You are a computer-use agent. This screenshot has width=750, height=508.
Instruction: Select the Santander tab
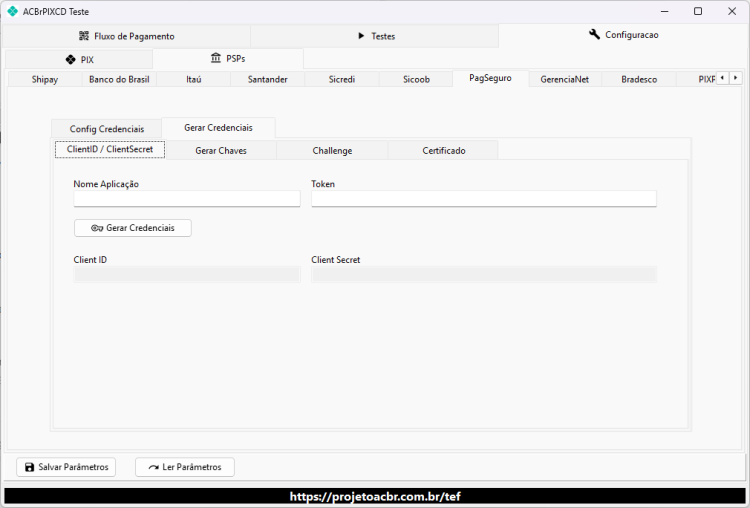pyautogui.click(x=267, y=79)
